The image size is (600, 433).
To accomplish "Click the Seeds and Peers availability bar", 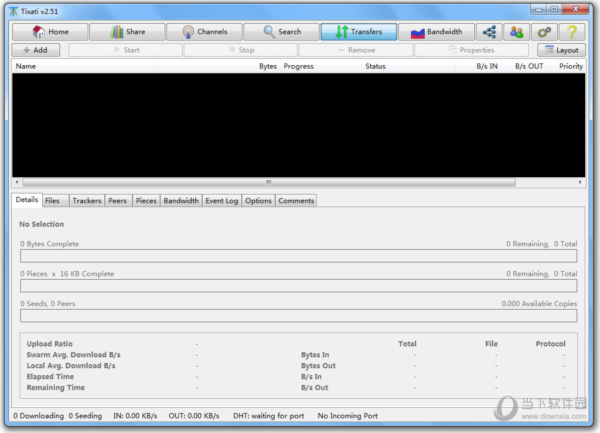I will 298,316.
